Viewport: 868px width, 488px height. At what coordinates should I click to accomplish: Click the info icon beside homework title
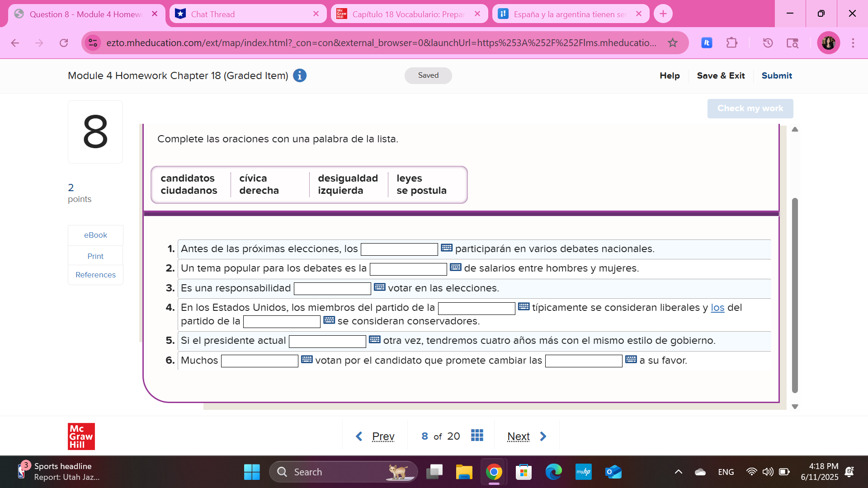click(x=299, y=75)
